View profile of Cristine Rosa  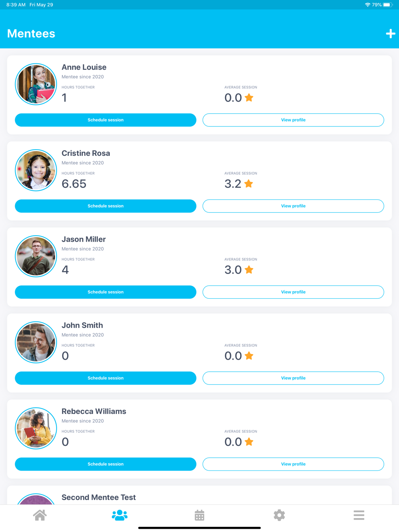[293, 206]
